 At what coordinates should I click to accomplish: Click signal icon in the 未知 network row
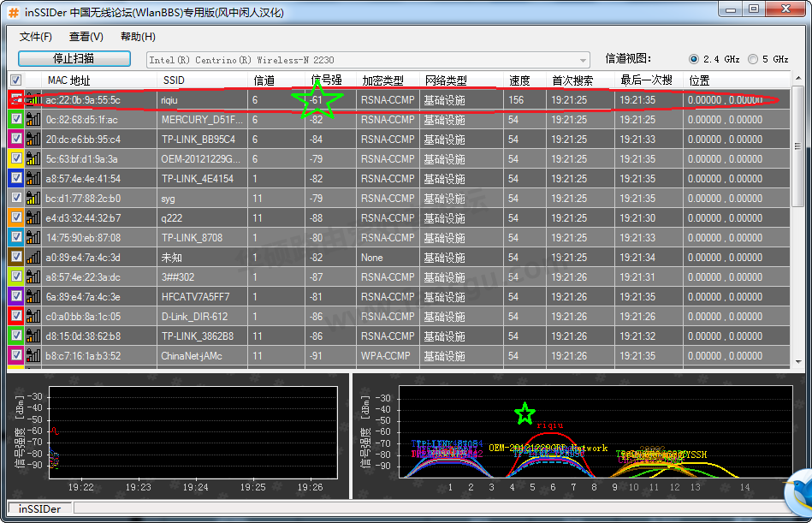(33, 258)
